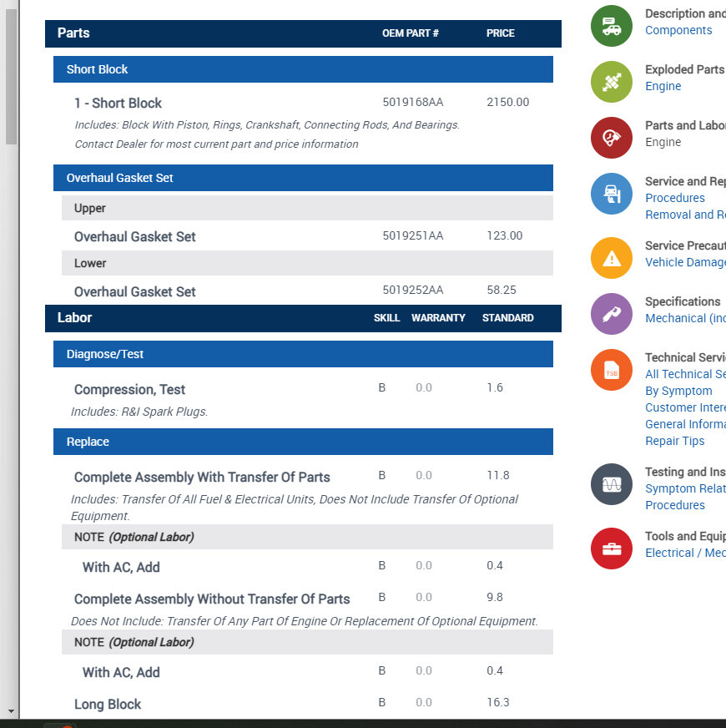Viewport: 726px width, 728px height.
Task: Open the blue Service and Repair icon
Action: [x=612, y=194]
